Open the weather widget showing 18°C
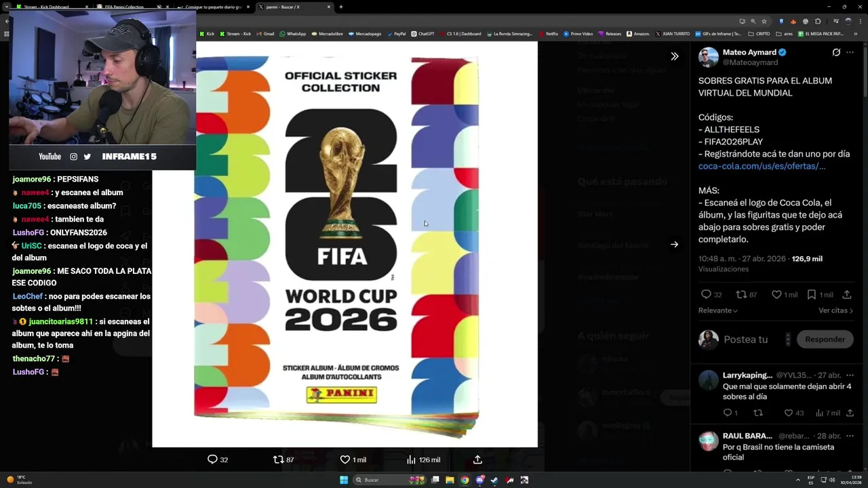This screenshot has height=488, width=868. coord(20,480)
